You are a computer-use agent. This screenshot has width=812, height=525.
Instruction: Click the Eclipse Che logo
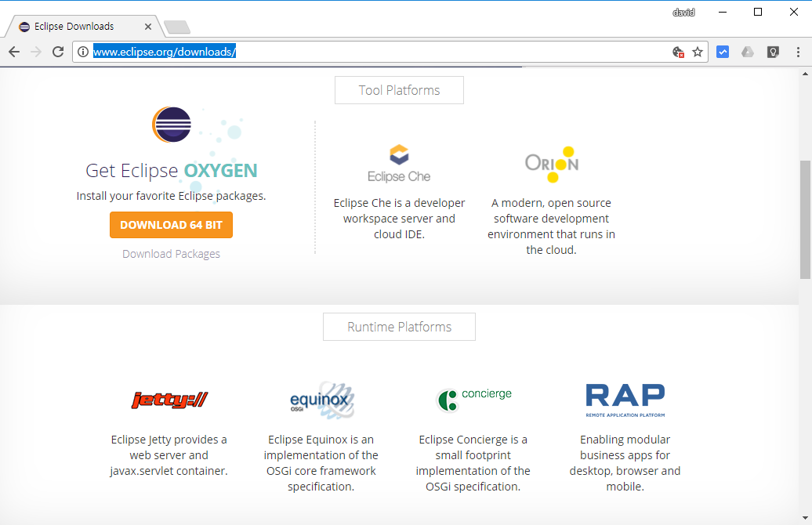click(x=399, y=164)
